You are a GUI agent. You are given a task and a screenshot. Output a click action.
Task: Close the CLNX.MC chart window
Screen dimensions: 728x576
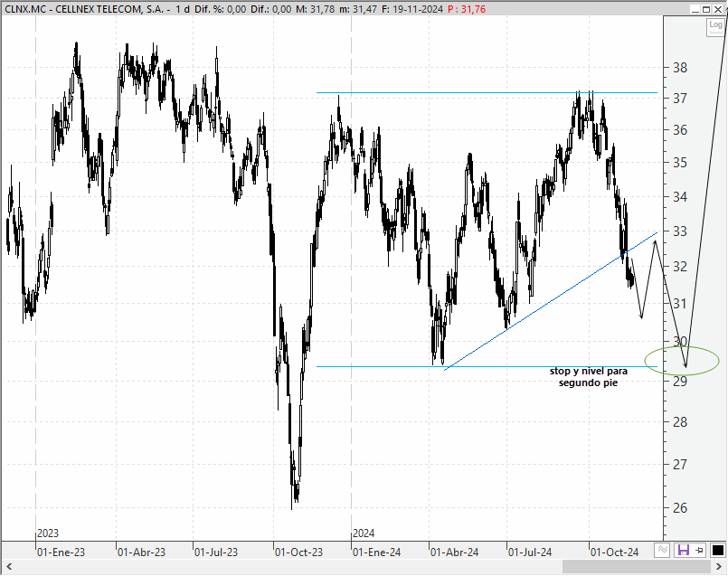[718, 9]
